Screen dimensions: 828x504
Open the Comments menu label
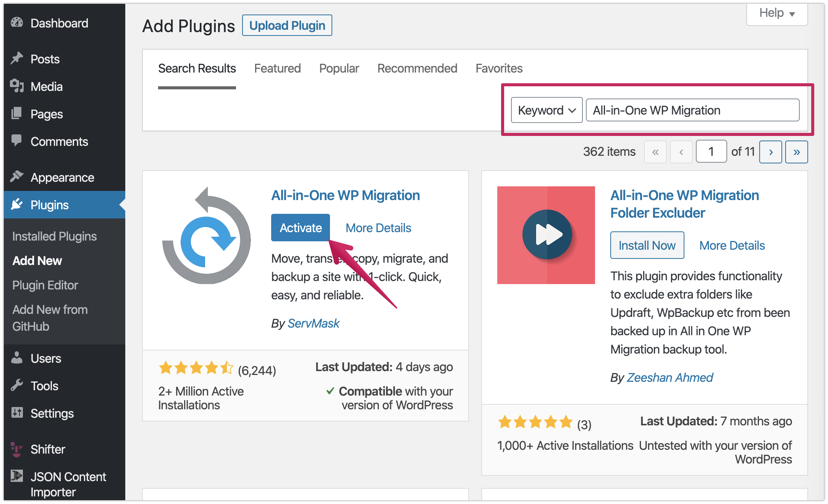pyautogui.click(x=60, y=142)
